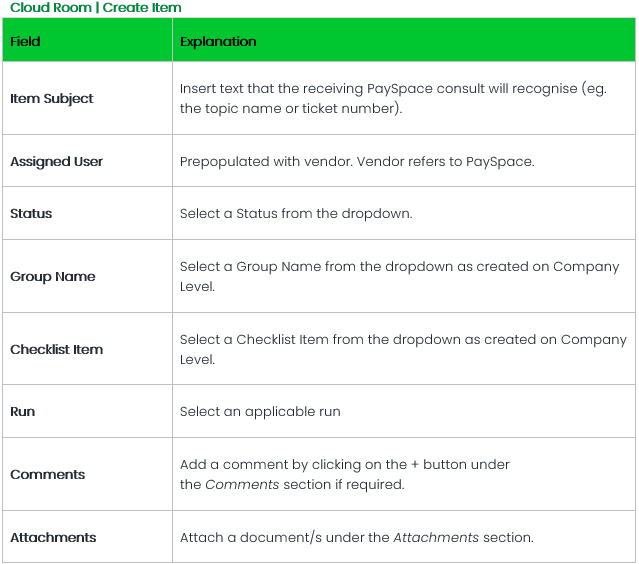
Task: Click the italic "Attachments" word in explanation
Action: tap(435, 538)
